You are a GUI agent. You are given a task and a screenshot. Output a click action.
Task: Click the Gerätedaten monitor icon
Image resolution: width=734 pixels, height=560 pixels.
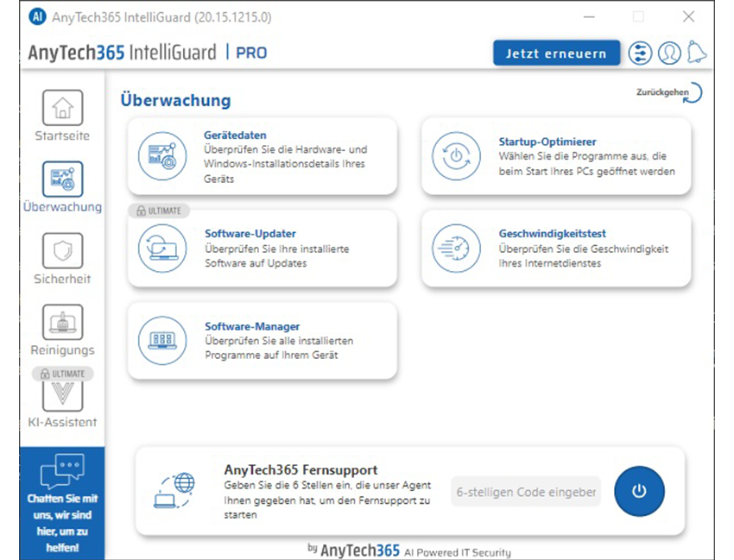162,156
